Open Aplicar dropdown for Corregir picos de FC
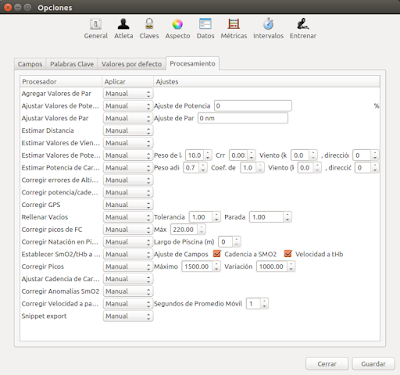Viewport: 400px width, 375px height. coord(128,230)
